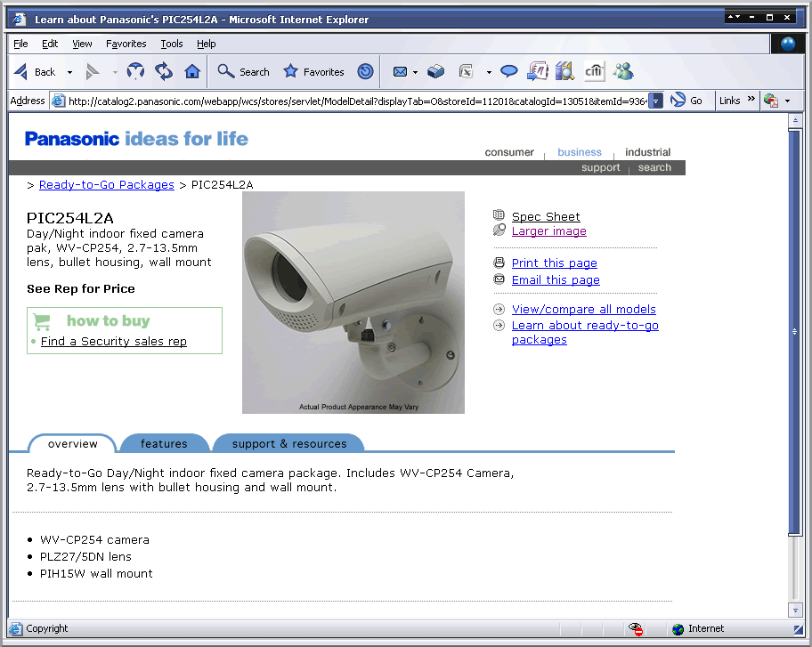Click the how to buy cart icon

[x=42, y=322]
